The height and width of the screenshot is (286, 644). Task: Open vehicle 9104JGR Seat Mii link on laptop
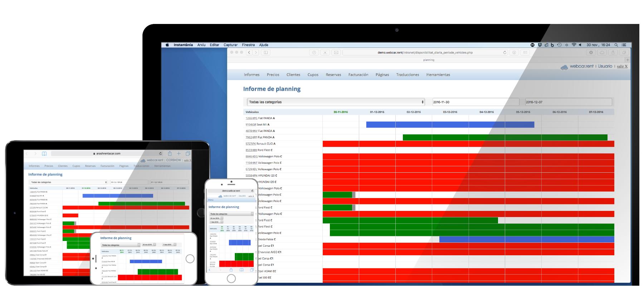click(251, 125)
